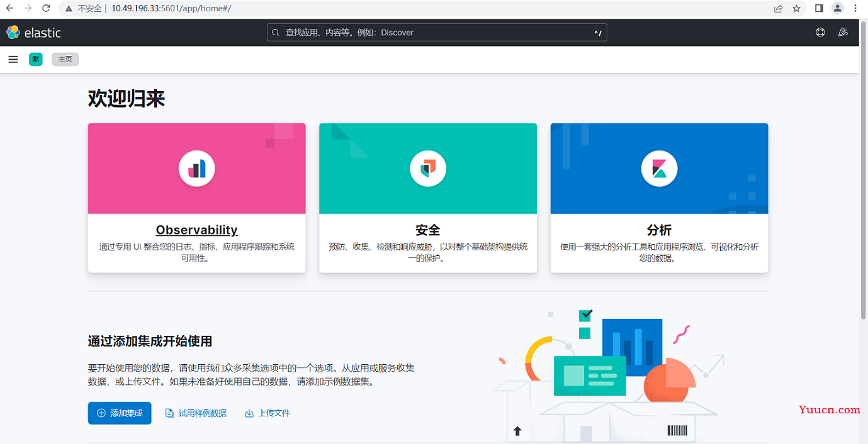Bookmark this page with star icon

796,9
